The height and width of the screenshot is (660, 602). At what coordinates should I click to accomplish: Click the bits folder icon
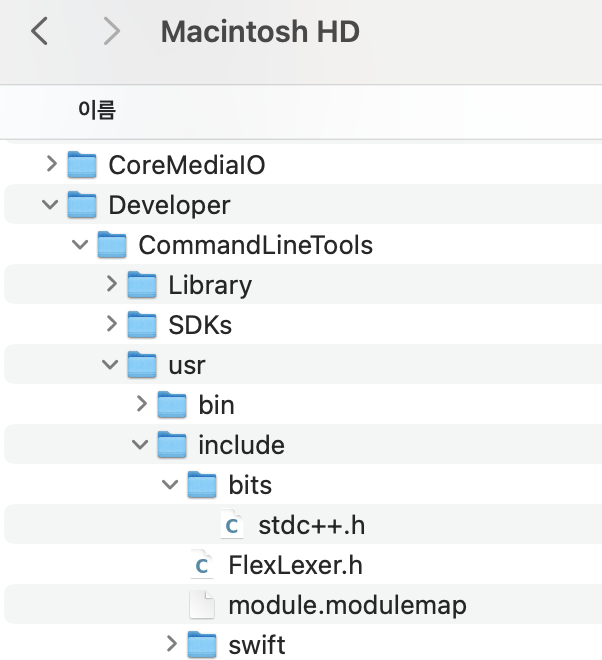[x=202, y=484]
